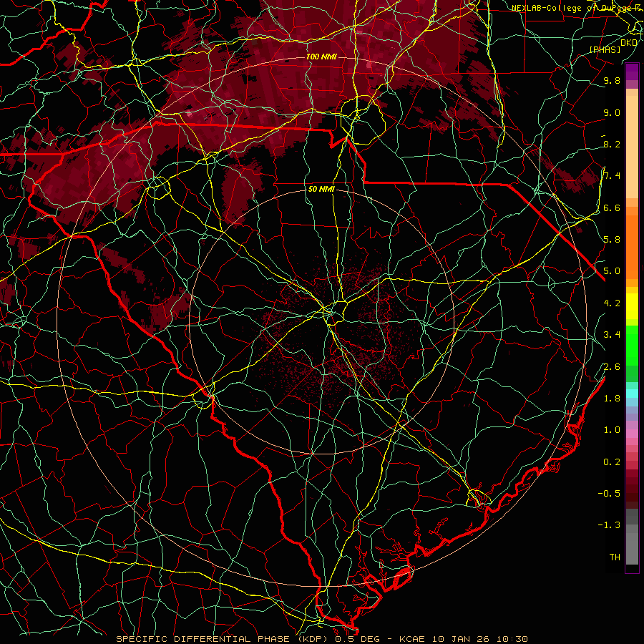Image resolution: width=644 pixels, height=644 pixels.
Task: Pick the cyan band on the color scale
Action: click(x=632, y=394)
